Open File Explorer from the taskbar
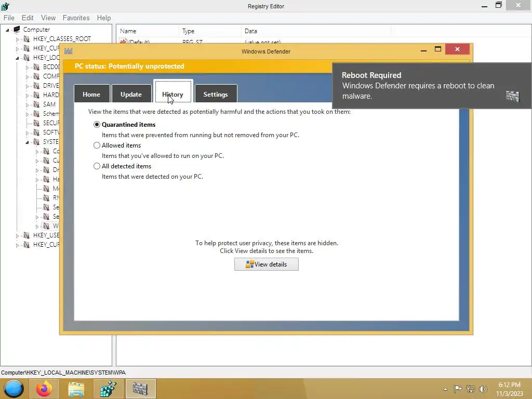The height and width of the screenshot is (399, 532). (76, 389)
